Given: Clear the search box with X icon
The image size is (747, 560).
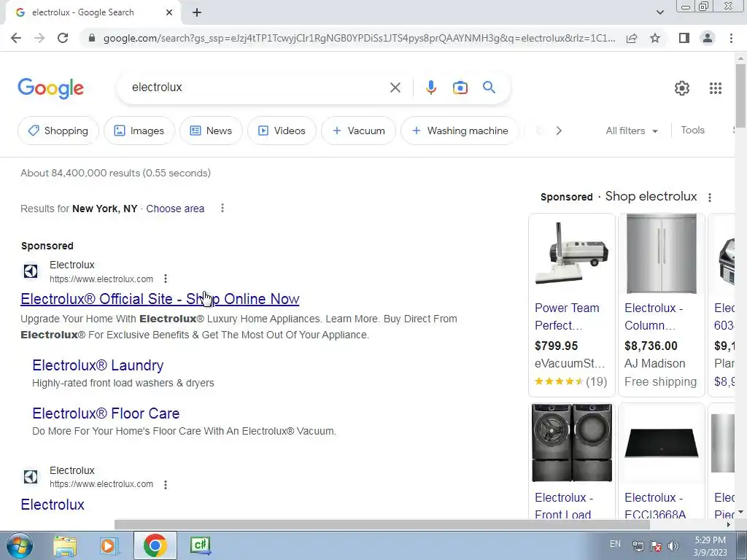Looking at the screenshot, I should 395,87.
